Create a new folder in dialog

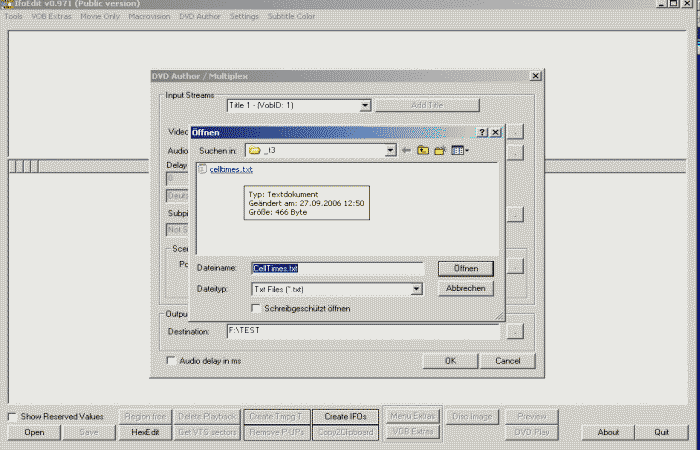click(440, 151)
